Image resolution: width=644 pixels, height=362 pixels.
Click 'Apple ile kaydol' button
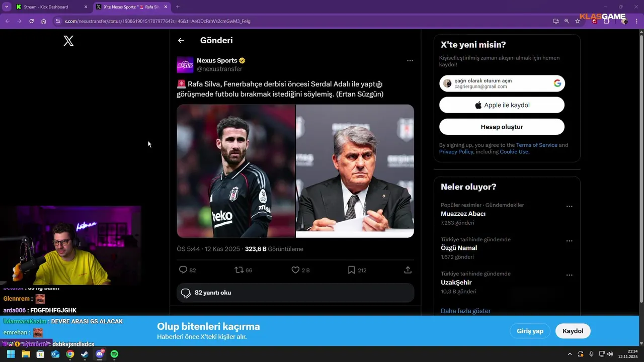coord(502,105)
